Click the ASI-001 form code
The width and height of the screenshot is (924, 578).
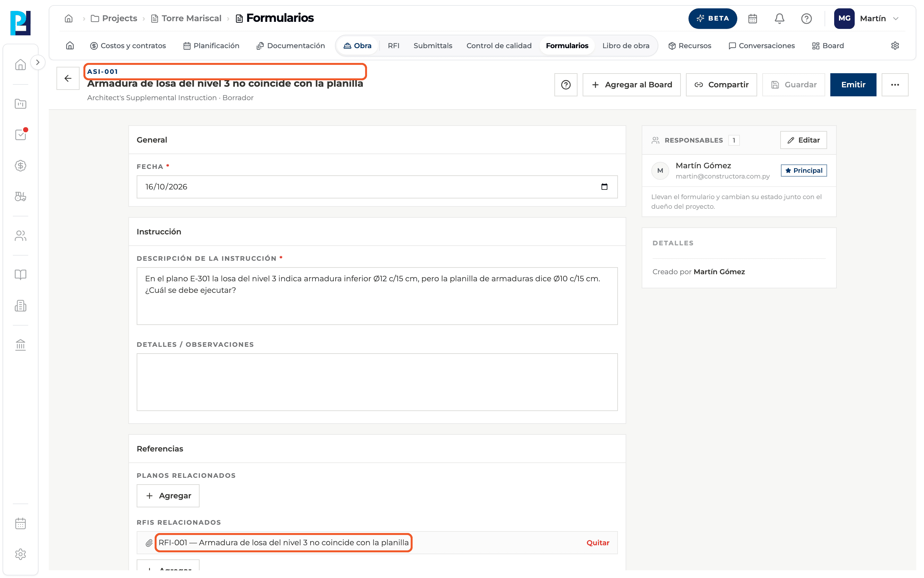[102, 72]
